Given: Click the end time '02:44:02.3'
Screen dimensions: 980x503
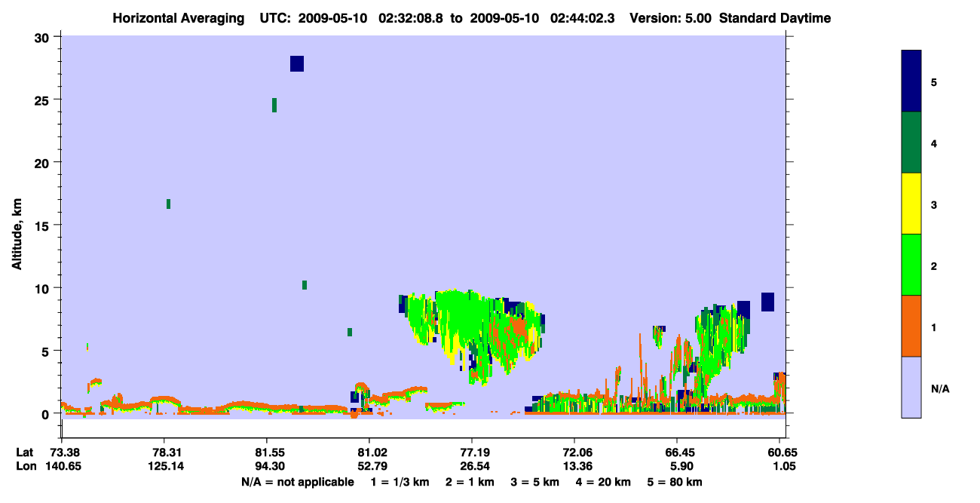Looking at the screenshot, I should [583, 18].
